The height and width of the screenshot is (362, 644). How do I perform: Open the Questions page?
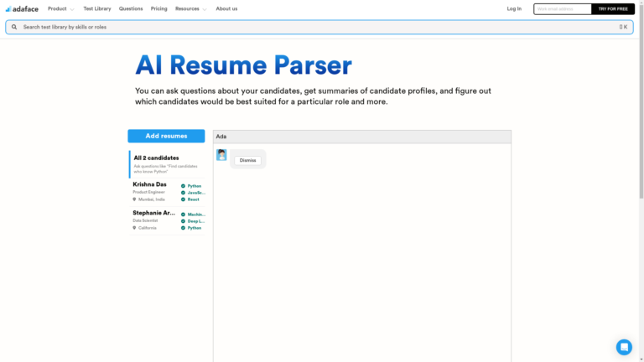(x=131, y=8)
